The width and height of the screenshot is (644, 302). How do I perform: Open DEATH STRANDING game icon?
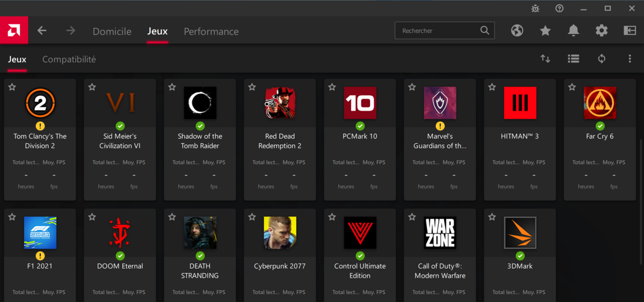tap(200, 233)
